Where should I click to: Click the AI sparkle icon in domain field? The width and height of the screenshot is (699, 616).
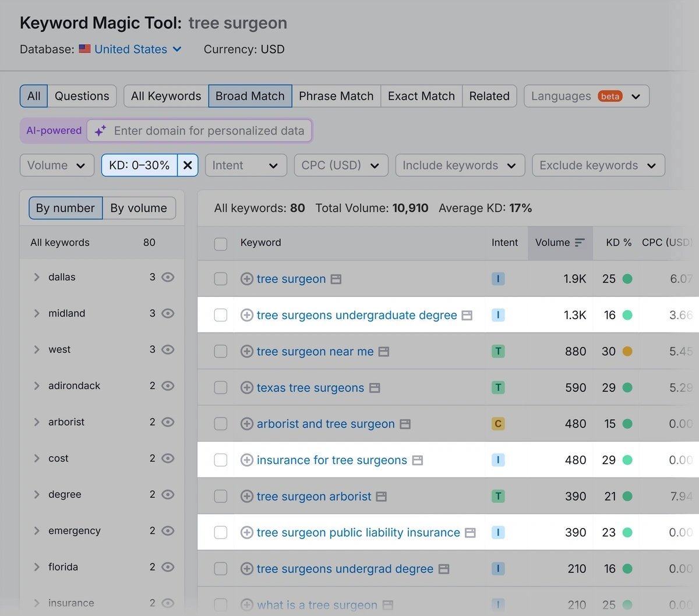(x=100, y=130)
